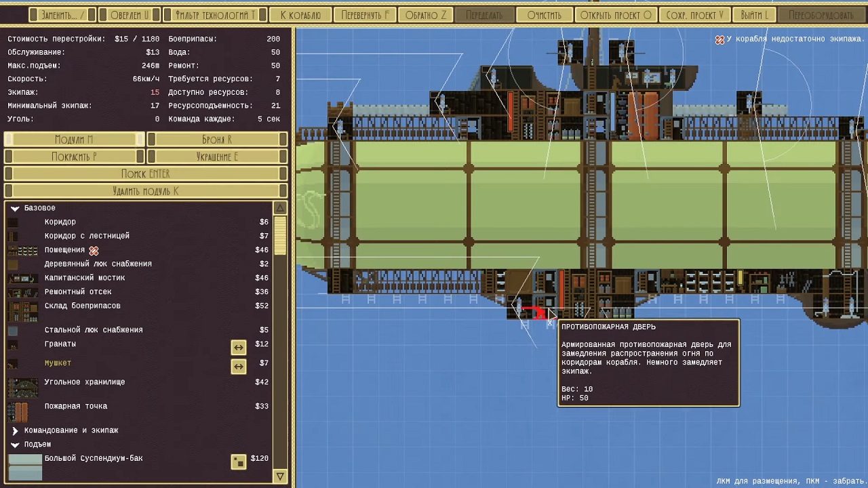Switch to the Броня R tab

[x=217, y=140]
